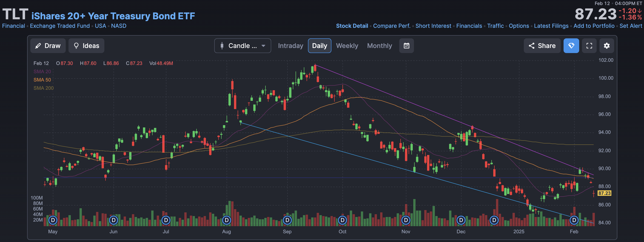Switch to Weekly timeframe
This screenshot has height=242, width=644.
347,46
